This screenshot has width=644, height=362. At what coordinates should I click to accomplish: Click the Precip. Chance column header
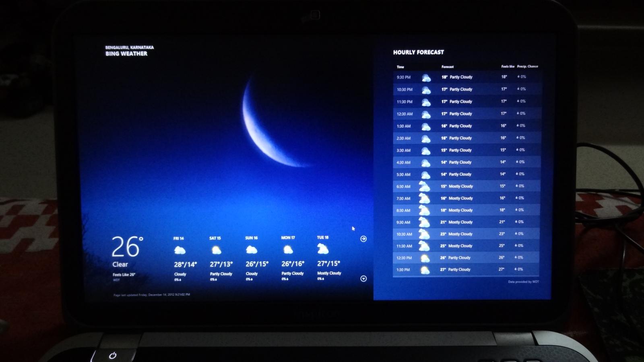click(x=527, y=66)
